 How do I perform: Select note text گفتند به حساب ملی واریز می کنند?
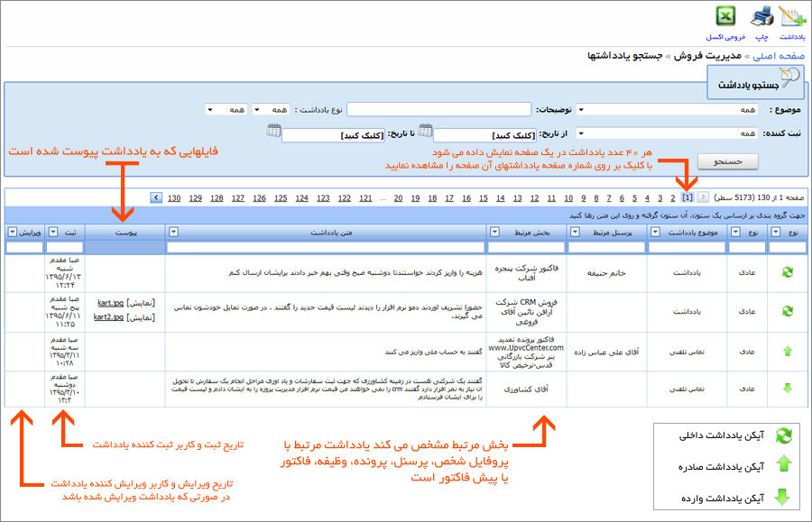pos(433,352)
